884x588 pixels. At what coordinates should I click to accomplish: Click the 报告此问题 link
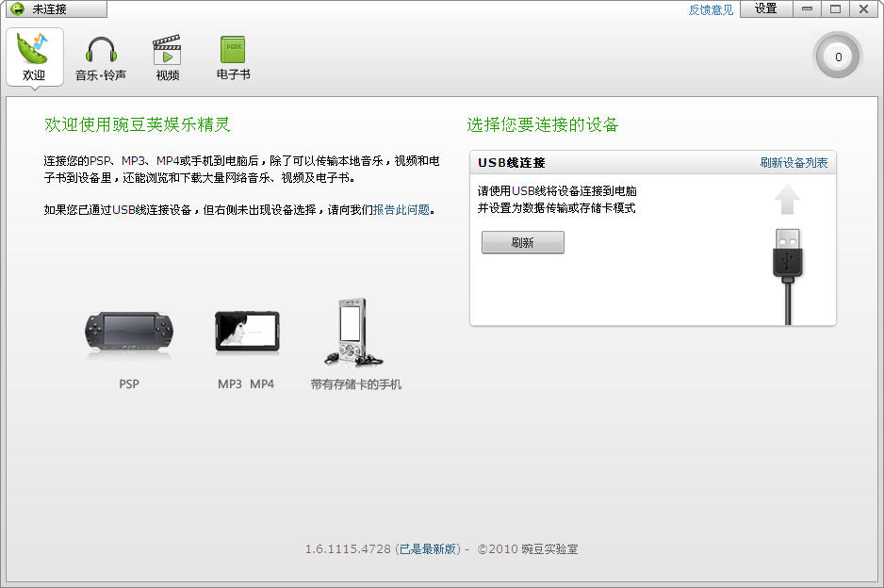(401, 210)
